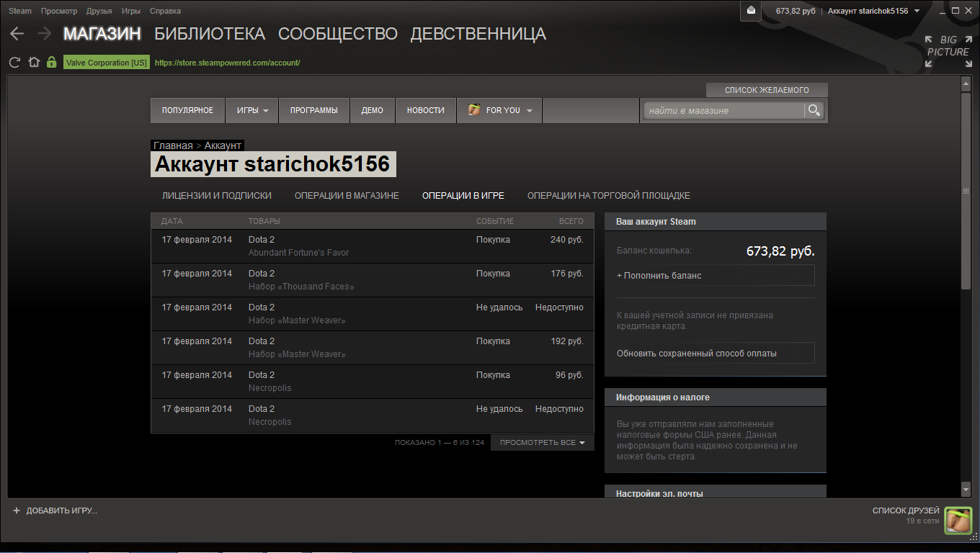Open the ОПЕРАЦИИ В МАГАЗИНЕ tab

347,195
